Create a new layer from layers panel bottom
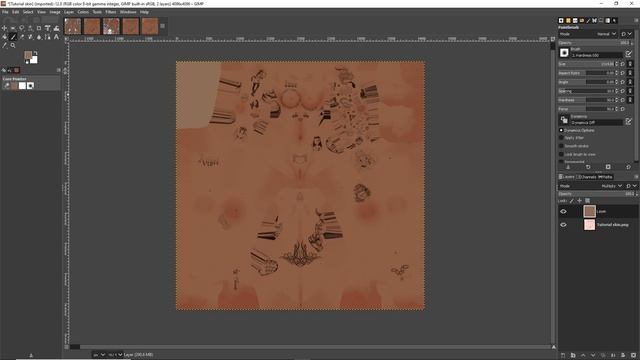The width and height of the screenshot is (640, 360). pyautogui.click(x=563, y=356)
